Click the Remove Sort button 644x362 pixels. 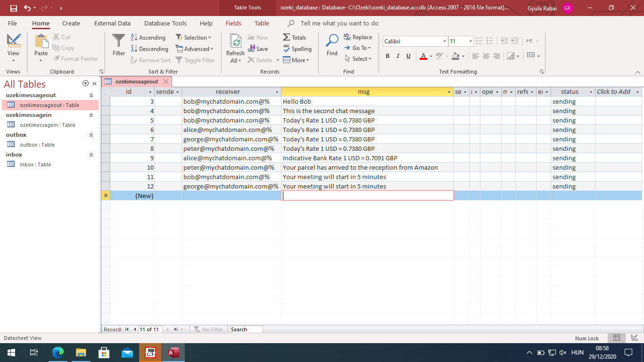tap(150, 60)
